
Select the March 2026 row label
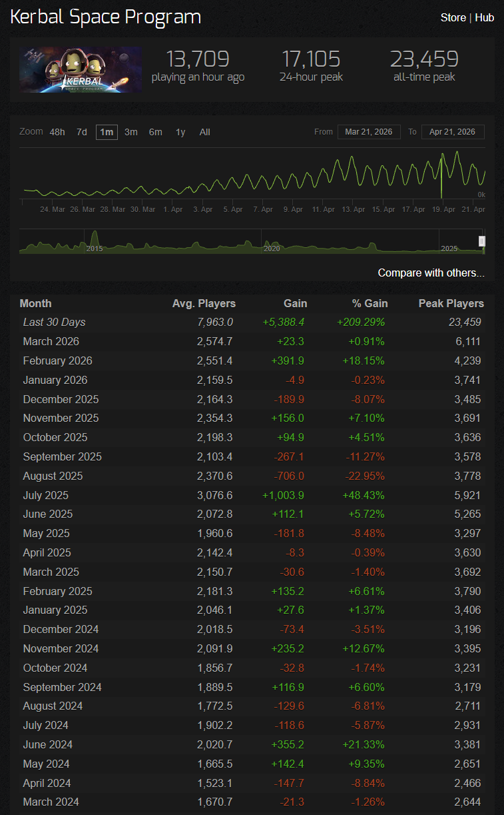pyautogui.click(x=51, y=341)
